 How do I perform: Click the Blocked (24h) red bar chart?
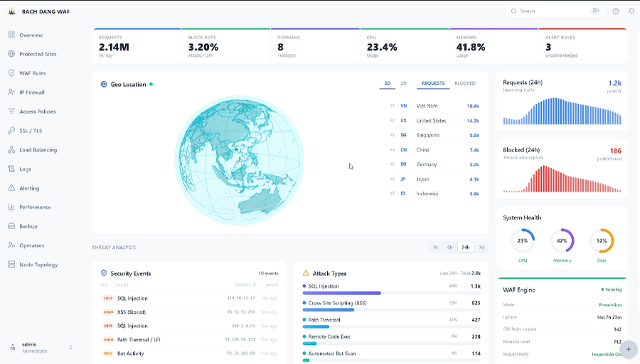[x=562, y=178]
